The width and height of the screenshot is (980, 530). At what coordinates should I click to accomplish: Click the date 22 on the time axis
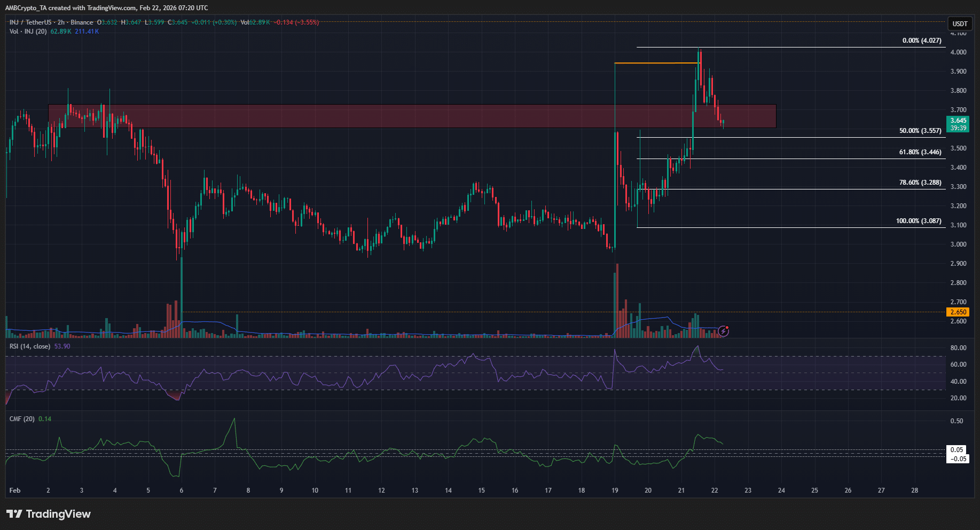click(x=715, y=490)
